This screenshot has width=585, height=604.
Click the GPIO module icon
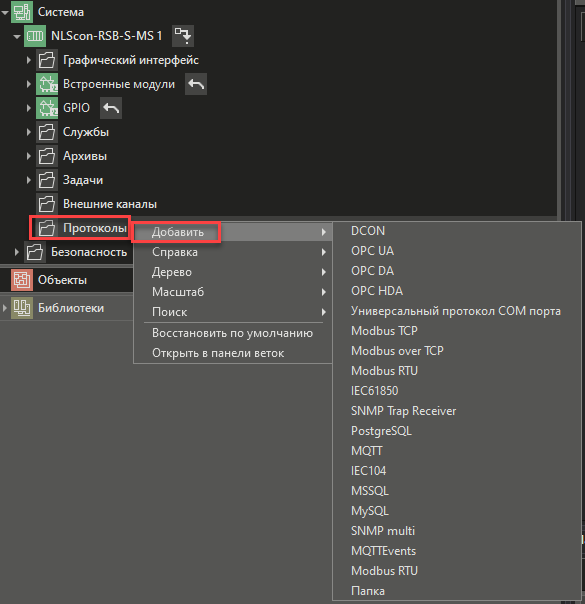(x=47, y=108)
